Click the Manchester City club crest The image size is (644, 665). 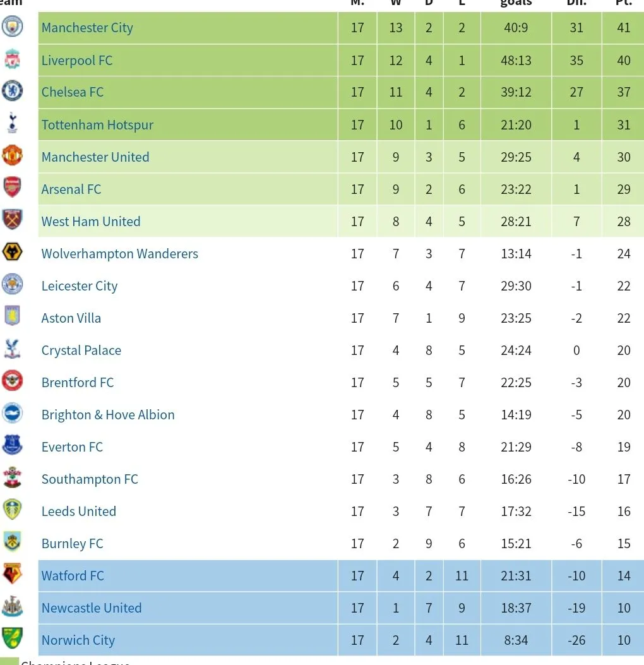[12, 27]
